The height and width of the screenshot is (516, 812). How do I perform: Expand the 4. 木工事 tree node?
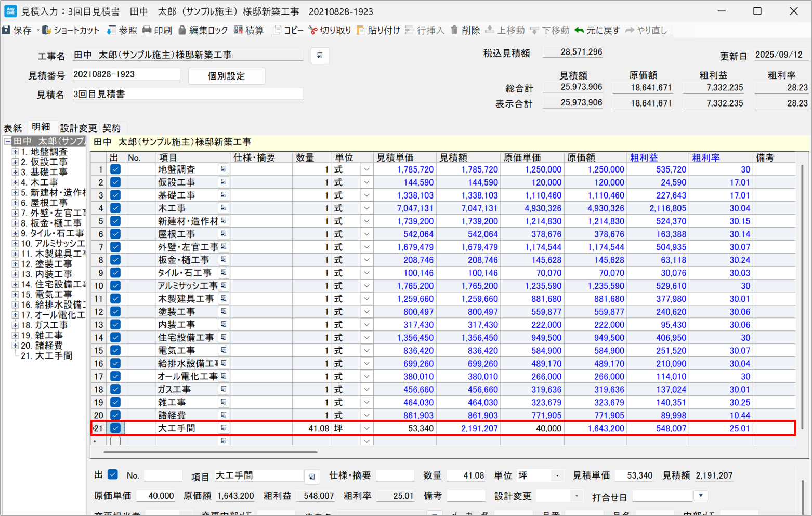point(15,182)
